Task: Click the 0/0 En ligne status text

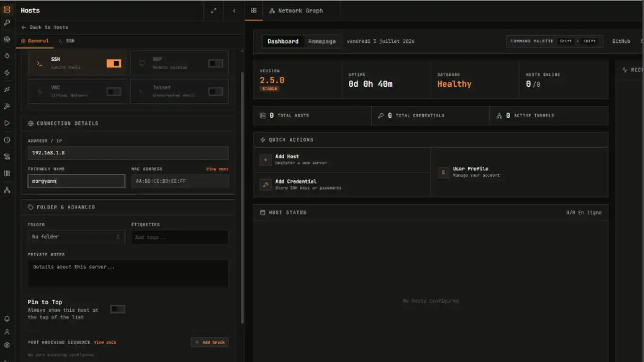Action: pos(584,213)
